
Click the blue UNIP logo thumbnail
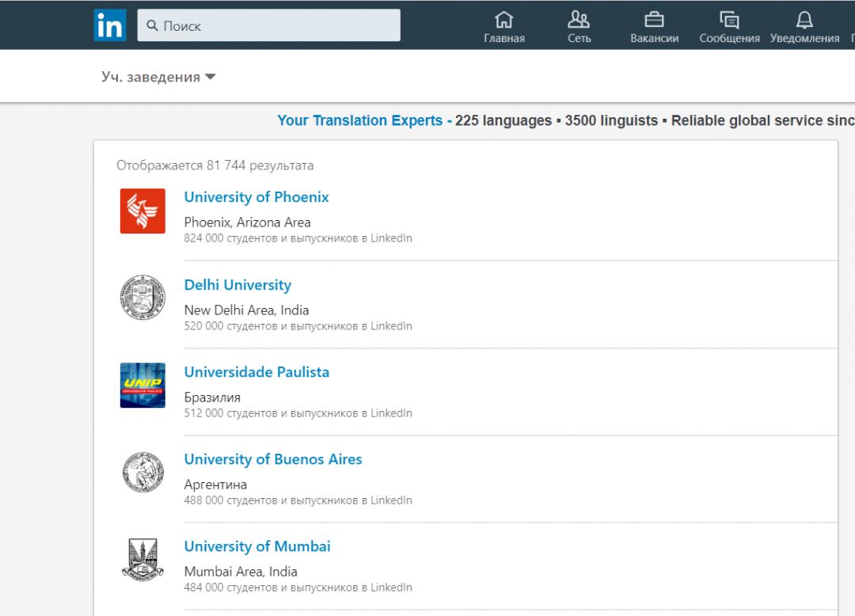(x=142, y=385)
